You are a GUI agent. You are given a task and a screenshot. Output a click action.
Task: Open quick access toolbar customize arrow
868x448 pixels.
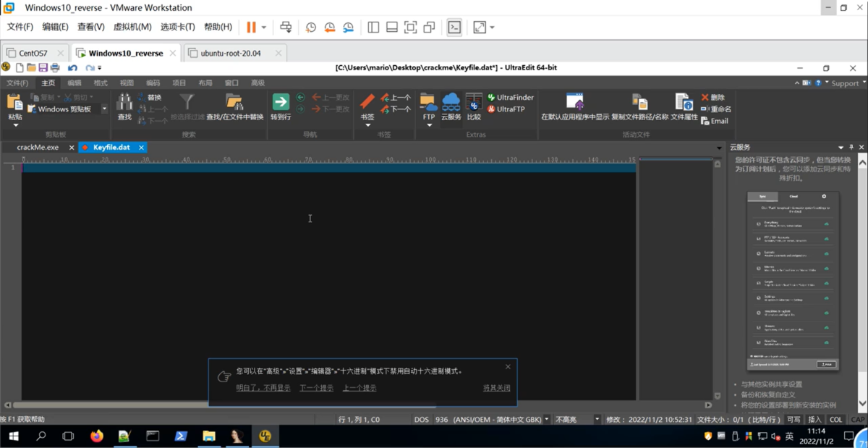(100, 68)
